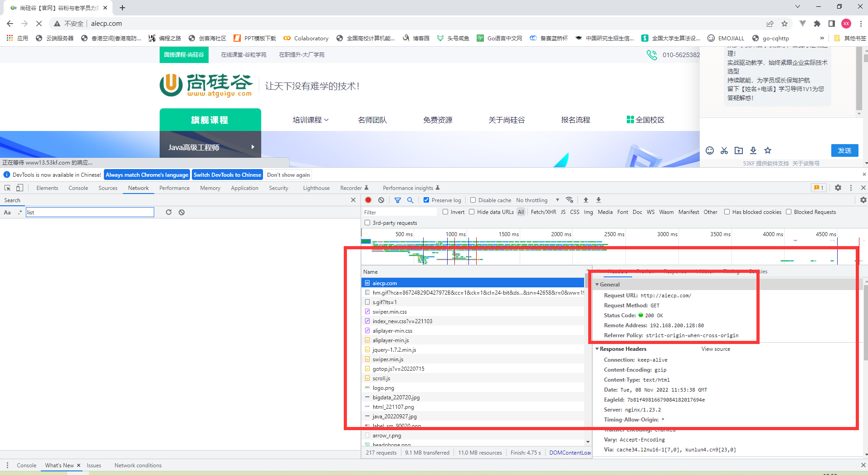This screenshot has height=475, width=868.
Task: Click Switch DevTools to Chinese button
Action: pos(227,174)
